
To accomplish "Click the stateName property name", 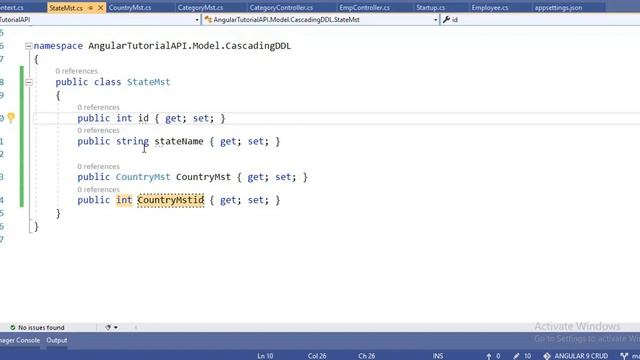I will pyautogui.click(x=179, y=141).
